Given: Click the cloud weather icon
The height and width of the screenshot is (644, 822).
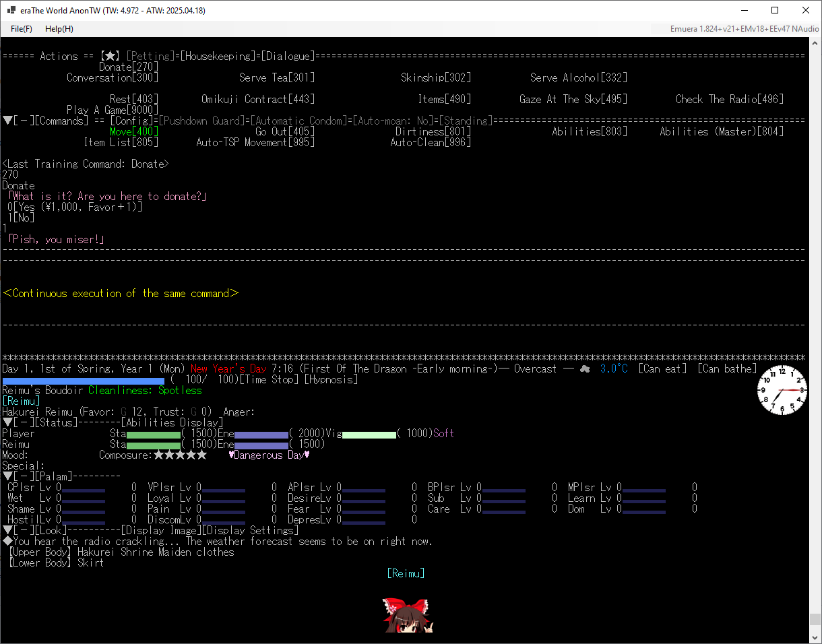Looking at the screenshot, I should click(583, 369).
